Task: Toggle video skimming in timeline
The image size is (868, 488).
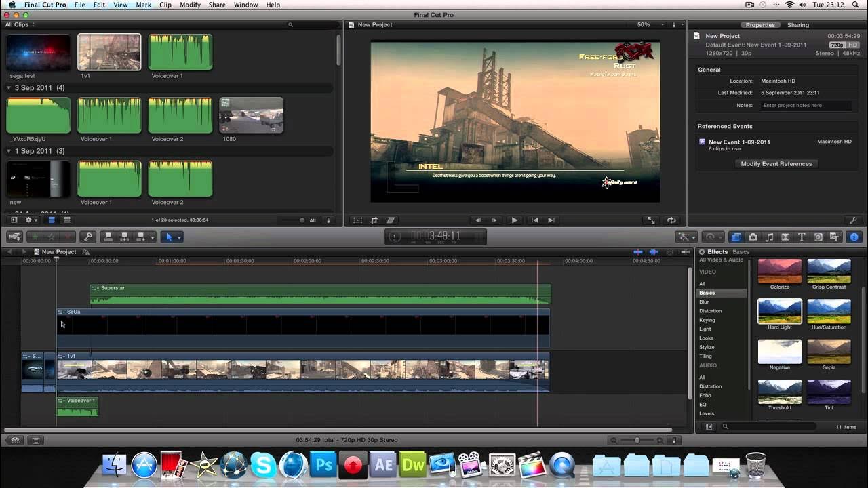Action: tap(637, 252)
